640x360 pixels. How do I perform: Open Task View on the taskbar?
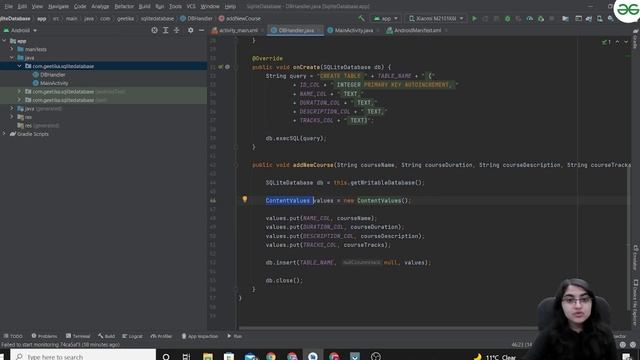coord(186,356)
